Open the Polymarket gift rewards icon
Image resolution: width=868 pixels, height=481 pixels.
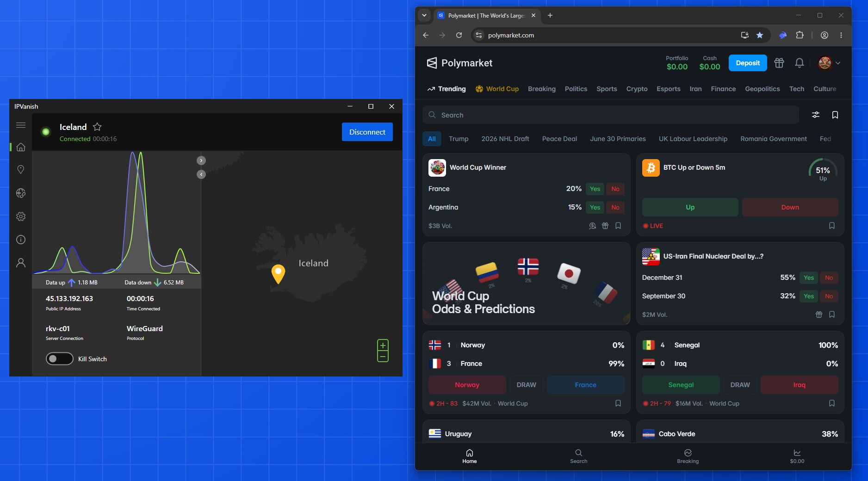(779, 63)
